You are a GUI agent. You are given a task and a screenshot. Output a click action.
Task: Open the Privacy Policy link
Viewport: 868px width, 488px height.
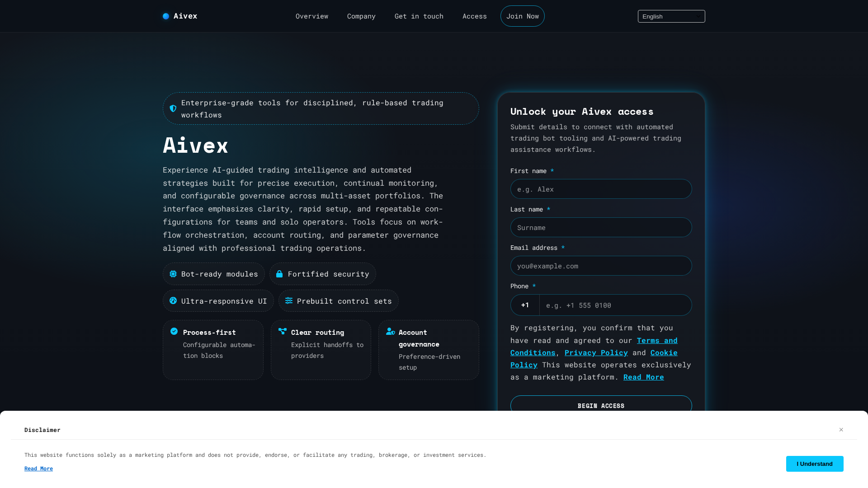(596, 352)
